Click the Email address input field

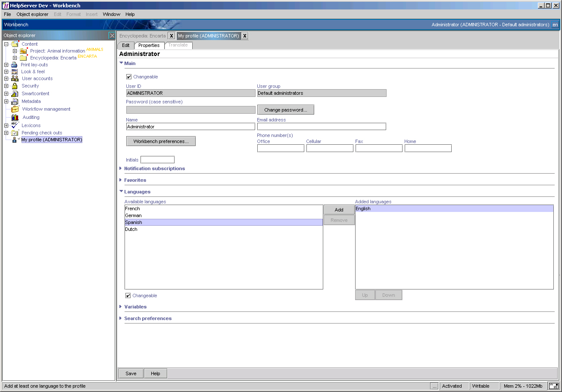click(322, 127)
